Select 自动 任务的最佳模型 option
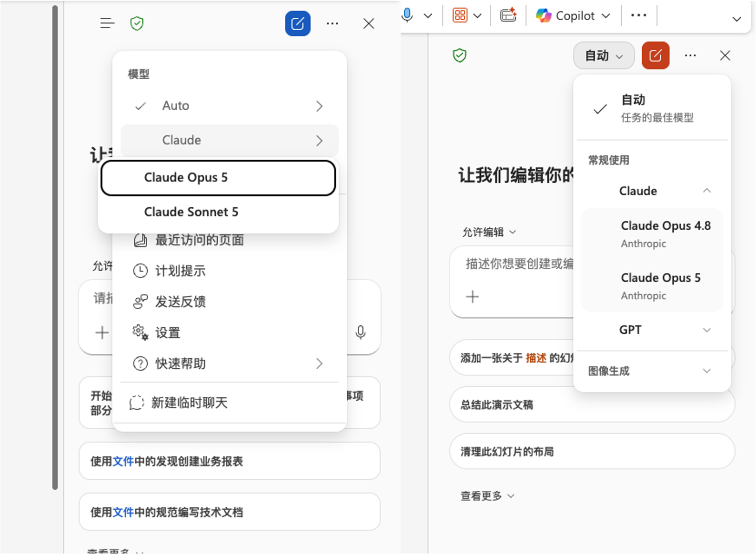This screenshot has width=756, height=554. (x=652, y=109)
